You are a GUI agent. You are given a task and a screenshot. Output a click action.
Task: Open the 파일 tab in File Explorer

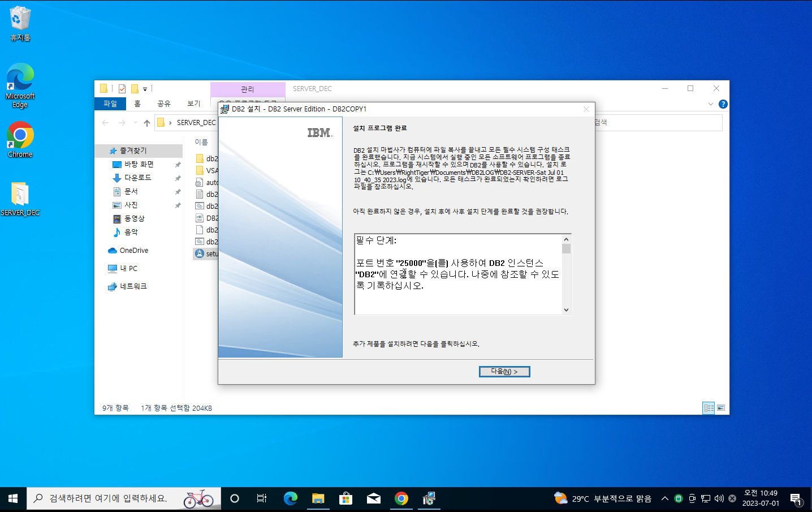[x=110, y=104]
